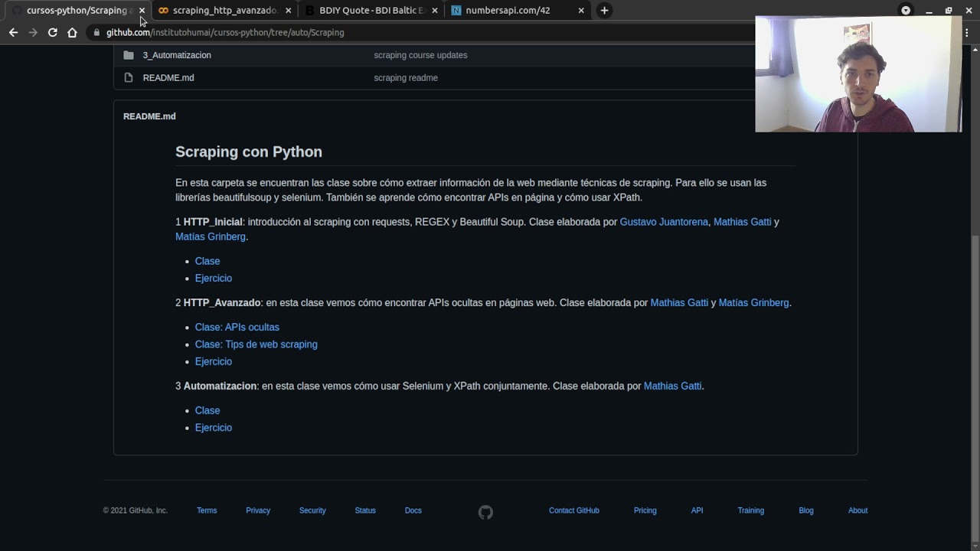
Task: Click the Contact GitHub footer link
Action: (x=574, y=510)
